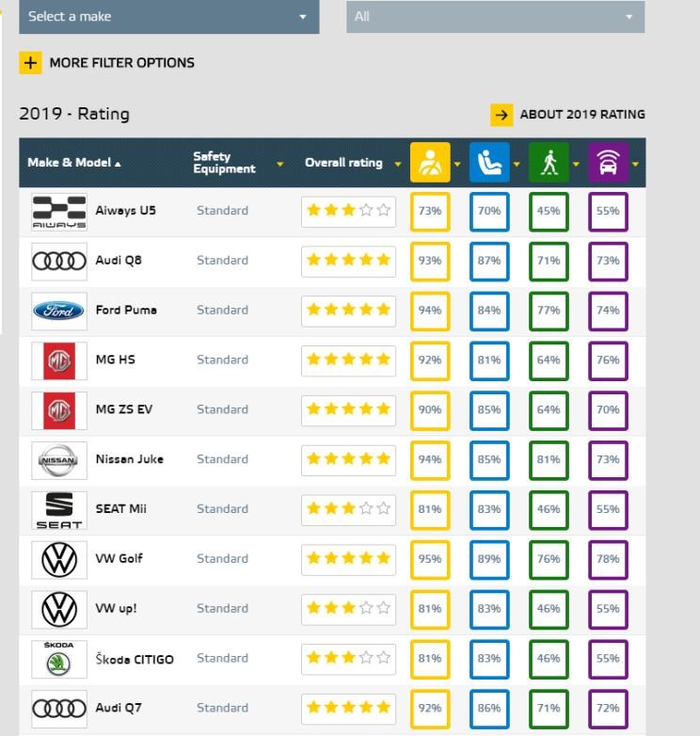700x736 pixels.
Task: Click the green pedestrian protection icon
Action: coord(549,163)
